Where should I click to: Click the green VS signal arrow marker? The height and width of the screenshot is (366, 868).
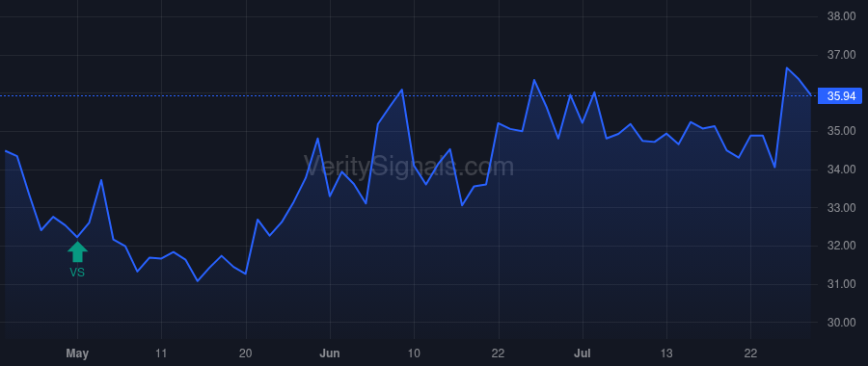tap(77, 251)
